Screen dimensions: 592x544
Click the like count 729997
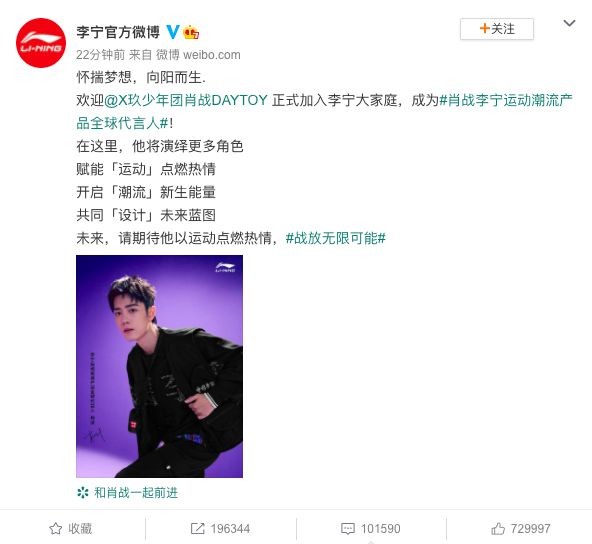coord(530,529)
